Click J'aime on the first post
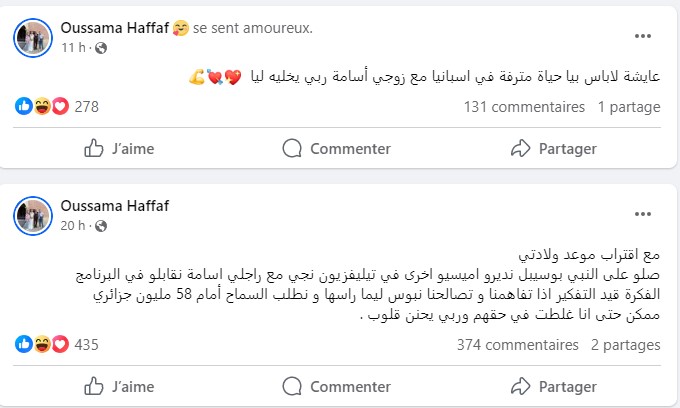The height and width of the screenshot is (408, 680). [x=120, y=148]
